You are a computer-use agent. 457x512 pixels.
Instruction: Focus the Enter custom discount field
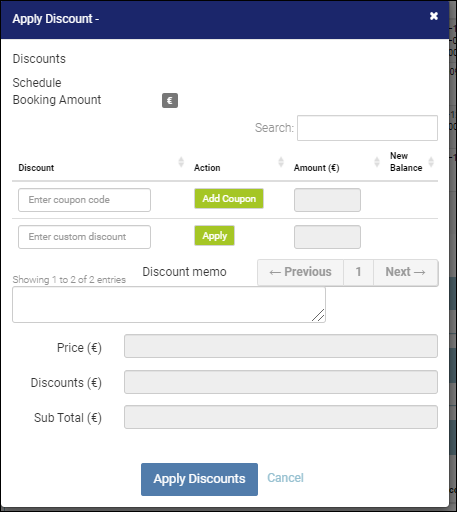coord(84,237)
